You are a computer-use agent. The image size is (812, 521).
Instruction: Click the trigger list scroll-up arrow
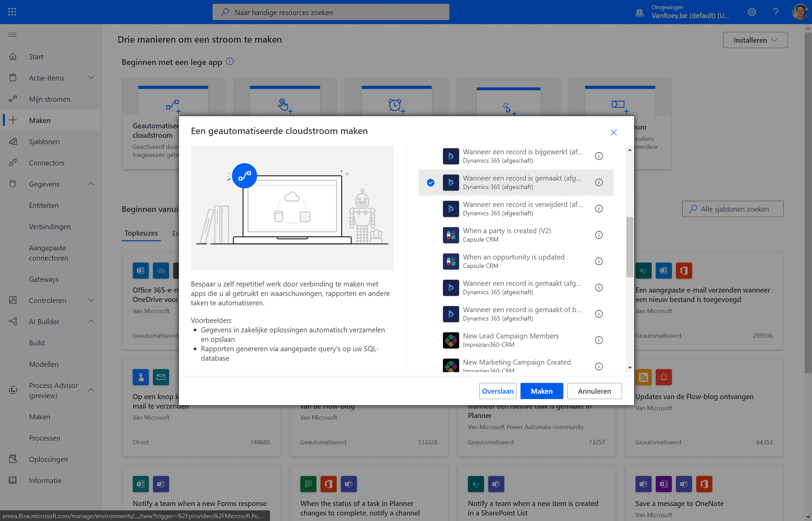click(630, 150)
